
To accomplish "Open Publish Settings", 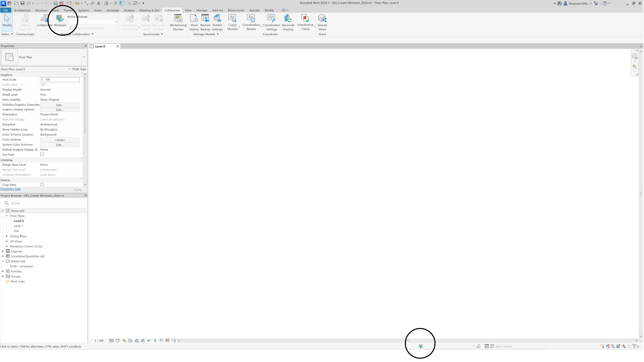I will point(217,22).
